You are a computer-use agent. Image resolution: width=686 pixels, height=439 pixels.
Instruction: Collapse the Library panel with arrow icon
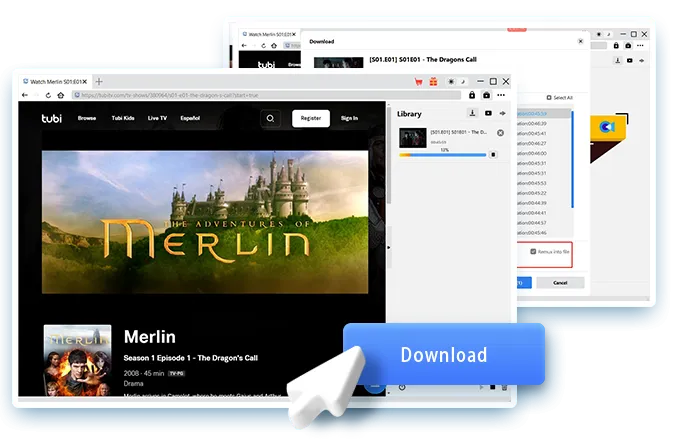(503, 113)
